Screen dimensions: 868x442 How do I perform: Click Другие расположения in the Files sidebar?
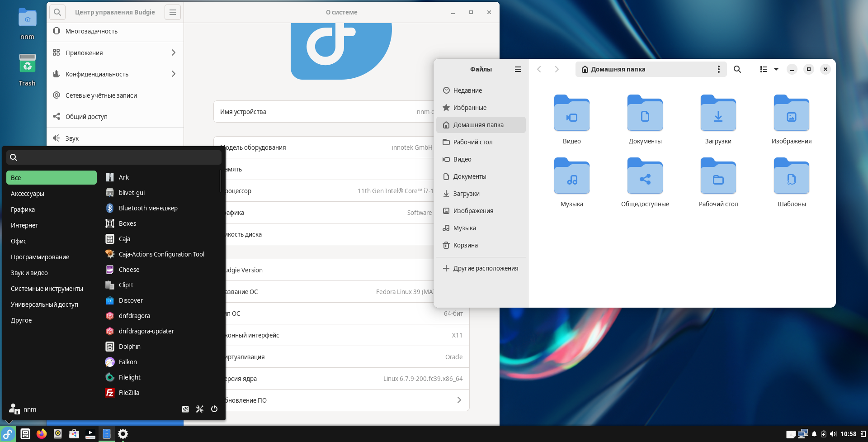click(485, 268)
